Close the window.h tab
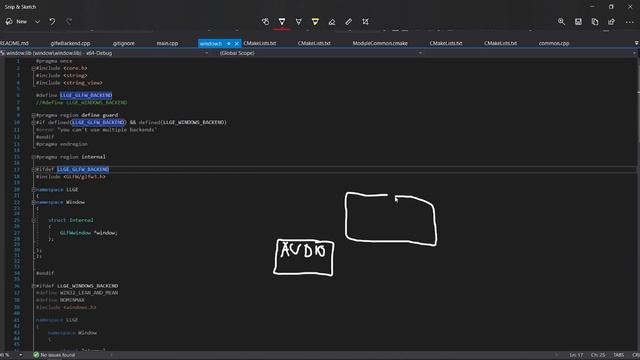Image resolution: width=640 pixels, height=360 pixels. (236, 44)
